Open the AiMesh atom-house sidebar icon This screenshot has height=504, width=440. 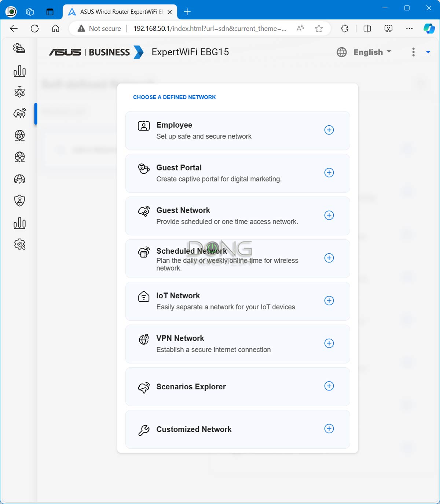[19, 92]
